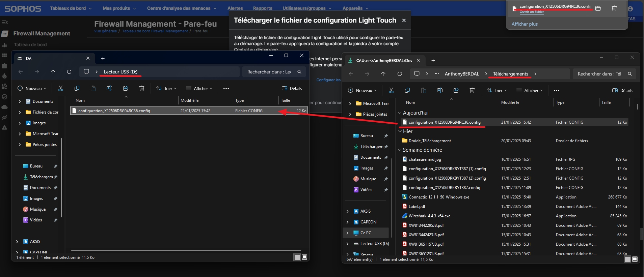The image size is (644, 277).
Task: Open Trier dropdown in D:\ window
Action: [x=166, y=88]
